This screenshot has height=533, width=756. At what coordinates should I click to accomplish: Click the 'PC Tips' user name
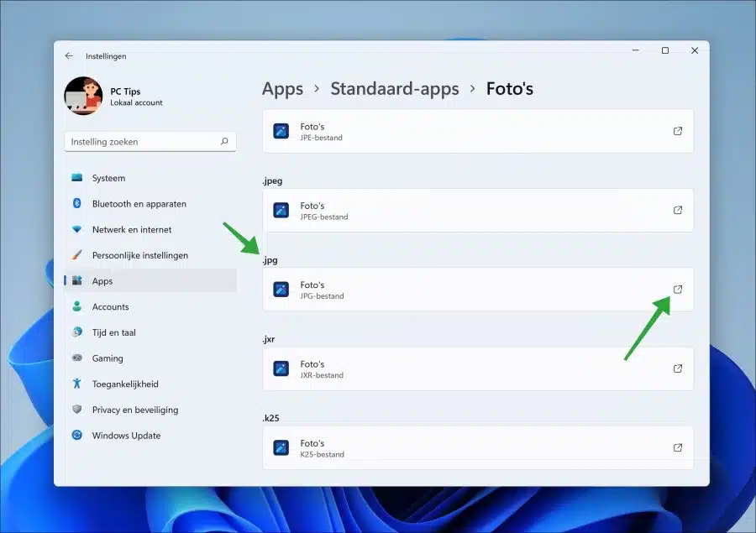coord(125,91)
